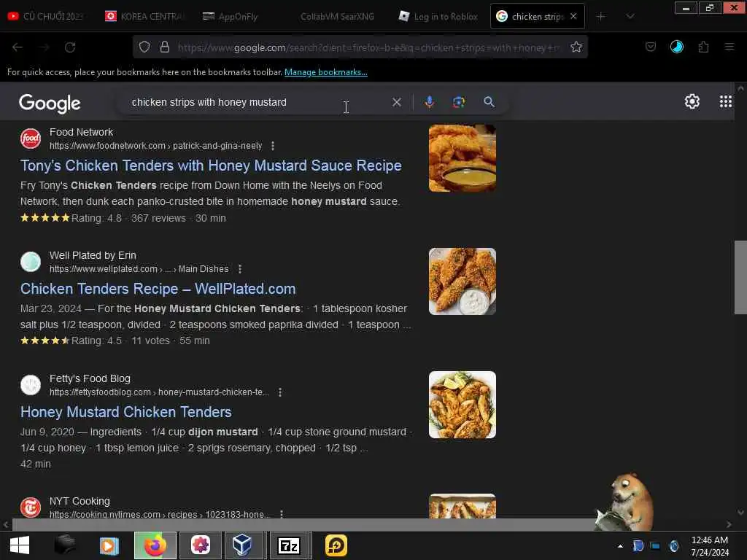Click the Fetty's Food Blog site name
Screen dimensions: 747x560
click(x=90, y=378)
